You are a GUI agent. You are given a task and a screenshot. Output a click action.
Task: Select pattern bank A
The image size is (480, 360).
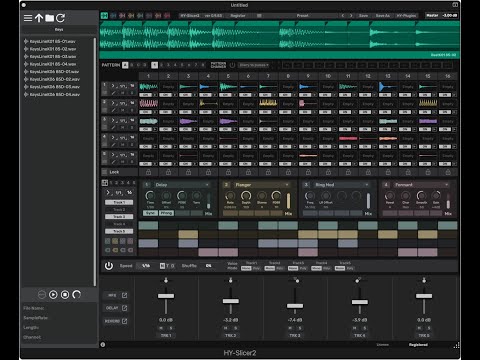tap(125, 65)
